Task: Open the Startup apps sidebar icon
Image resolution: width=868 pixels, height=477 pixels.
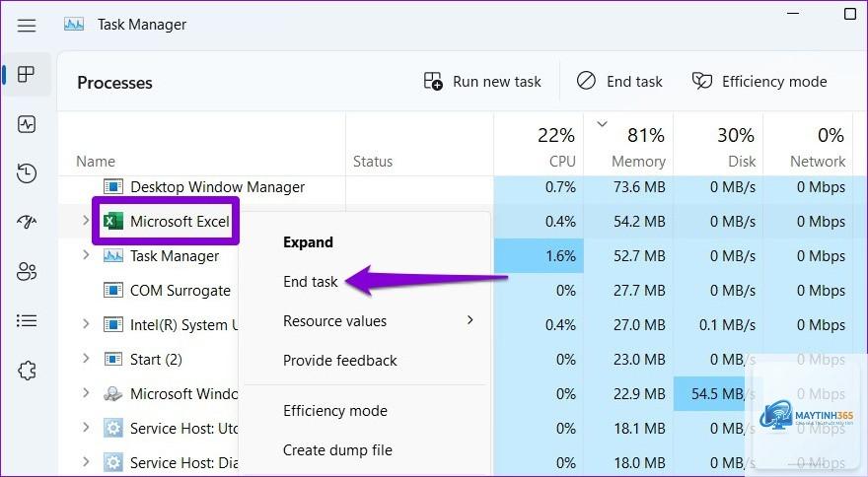Action: pyautogui.click(x=27, y=223)
